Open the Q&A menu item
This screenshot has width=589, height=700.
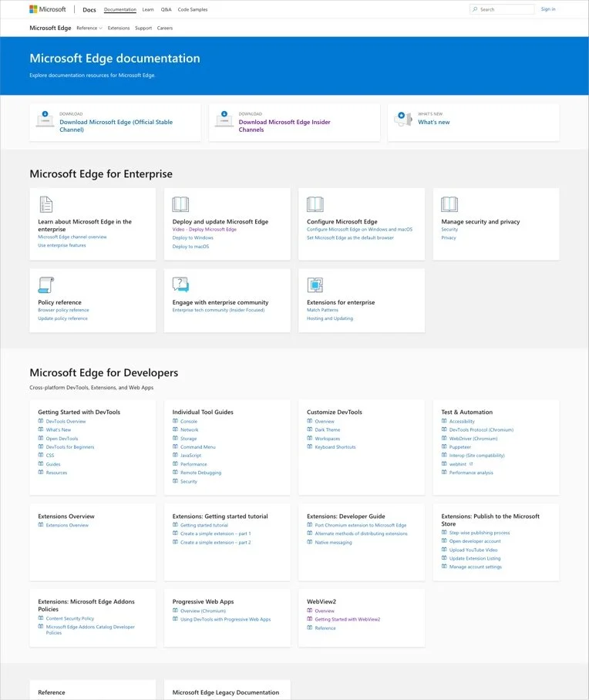(166, 9)
